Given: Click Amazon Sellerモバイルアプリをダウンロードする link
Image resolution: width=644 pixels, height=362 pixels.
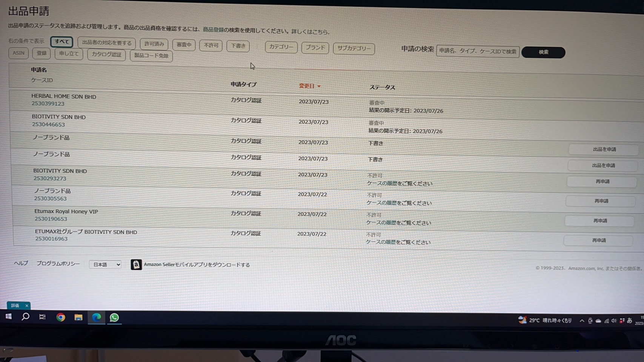Looking at the screenshot, I should click(x=197, y=265).
